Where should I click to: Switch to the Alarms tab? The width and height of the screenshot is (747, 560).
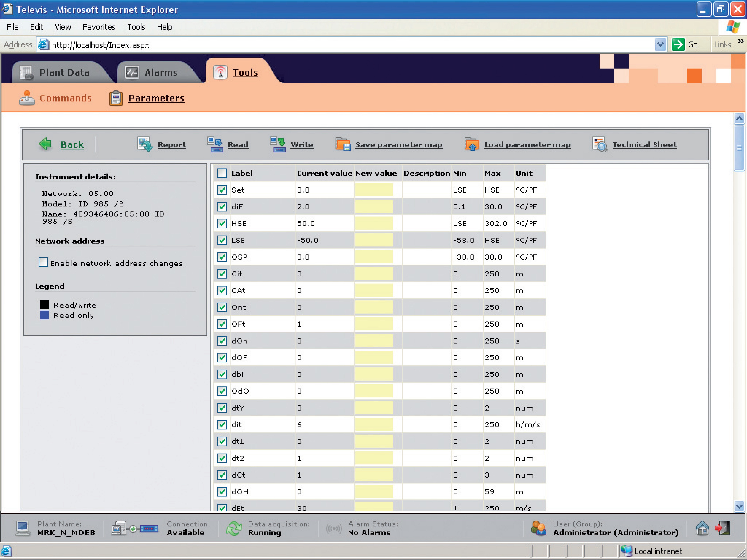[161, 73]
